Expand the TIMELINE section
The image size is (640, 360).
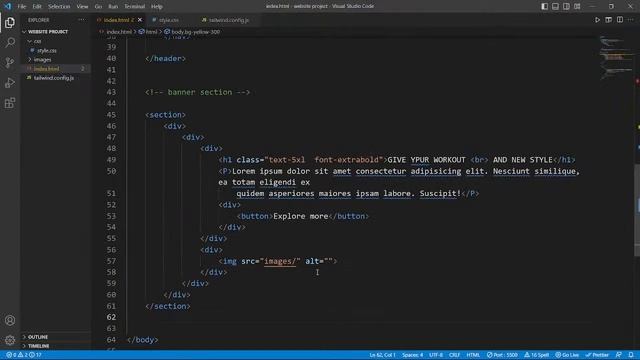[38, 346]
